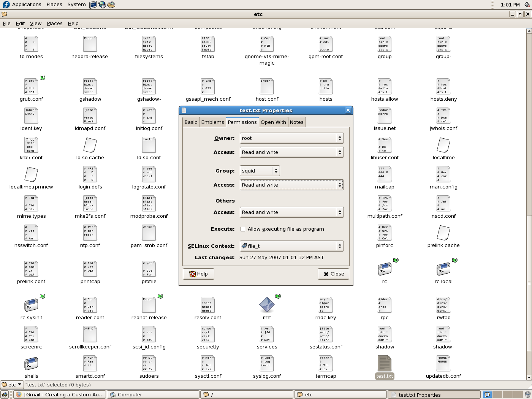Open the Edit menu
The image size is (532, 399).
coord(20,23)
